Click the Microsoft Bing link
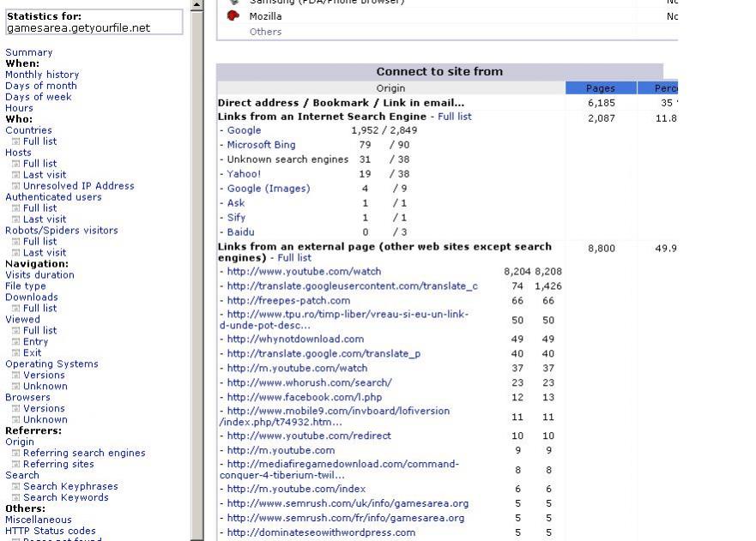Viewport: 756px width, 541px height. [x=262, y=145]
